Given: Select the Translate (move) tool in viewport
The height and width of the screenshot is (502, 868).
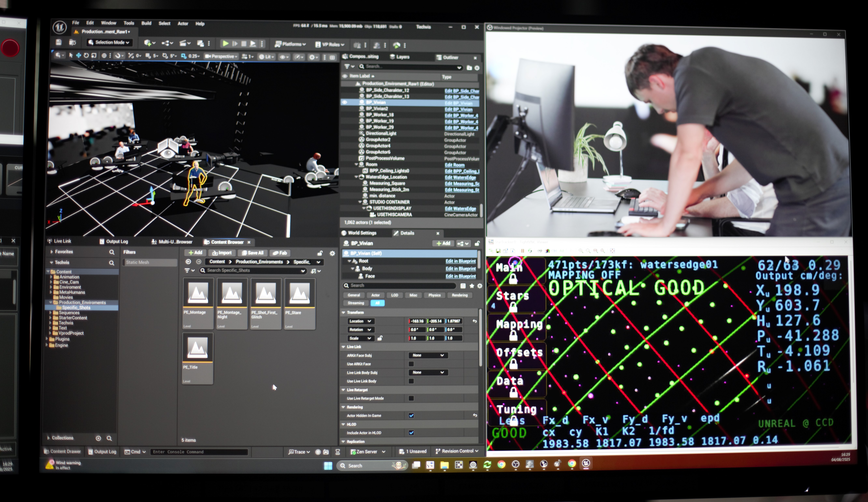Looking at the screenshot, I should tap(79, 55).
